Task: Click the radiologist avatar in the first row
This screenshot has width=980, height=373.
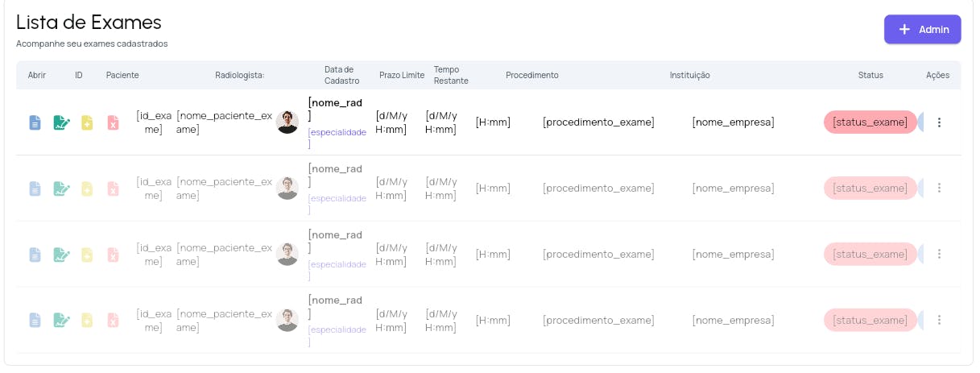Action: click(x=287, y=122)
